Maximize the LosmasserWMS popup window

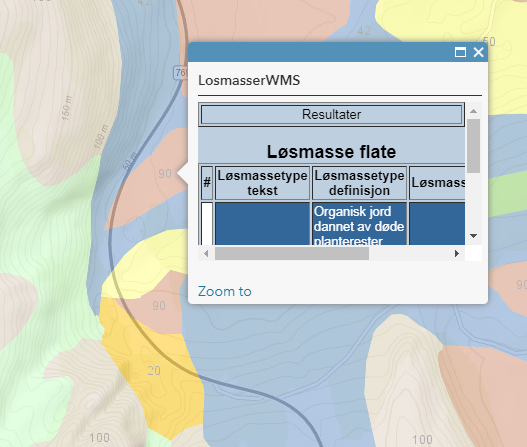pyautogui.click(x=460, y=52)
